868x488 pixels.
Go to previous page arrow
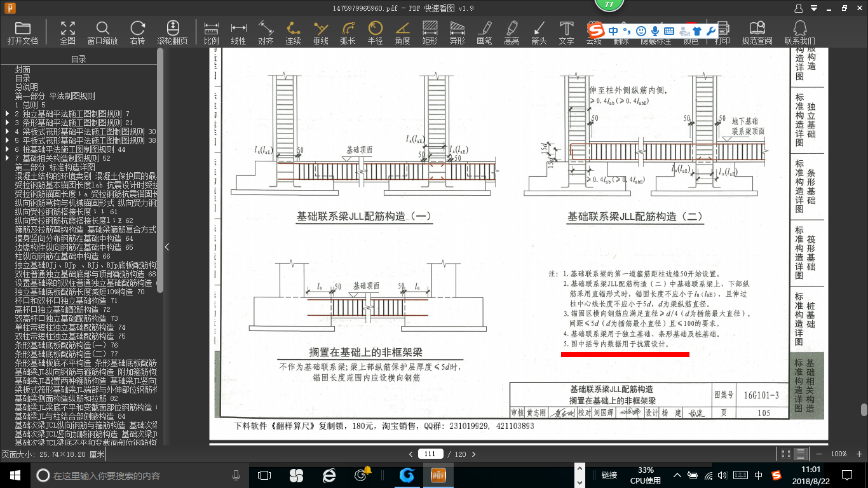[x=410, y=454]
